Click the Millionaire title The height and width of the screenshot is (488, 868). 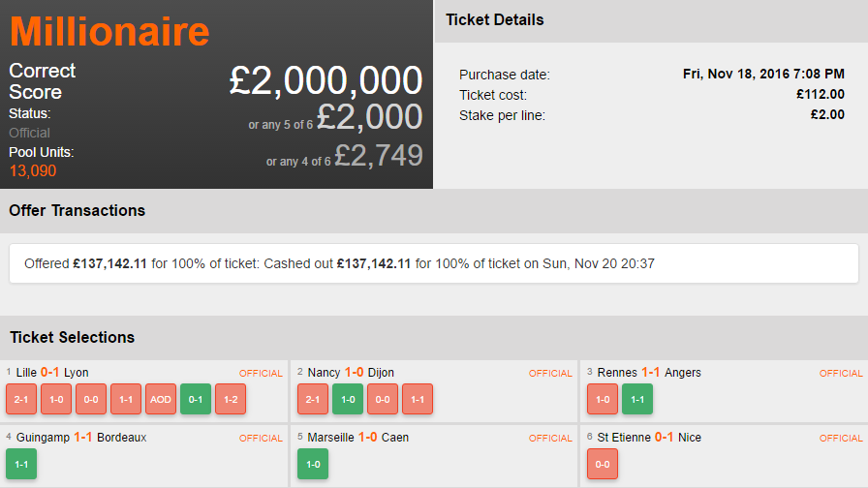109,31
